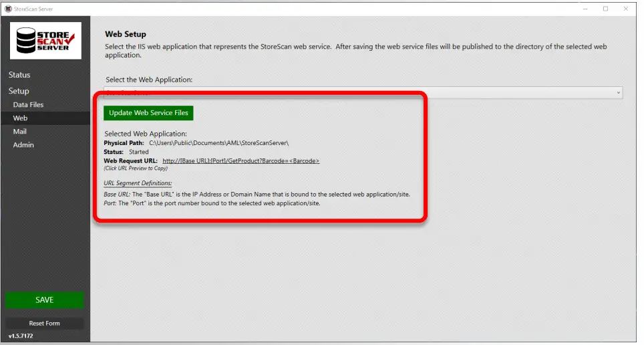Screen dimensions: 644x345
Task: Open the Setup section
Action: [19, 91]
